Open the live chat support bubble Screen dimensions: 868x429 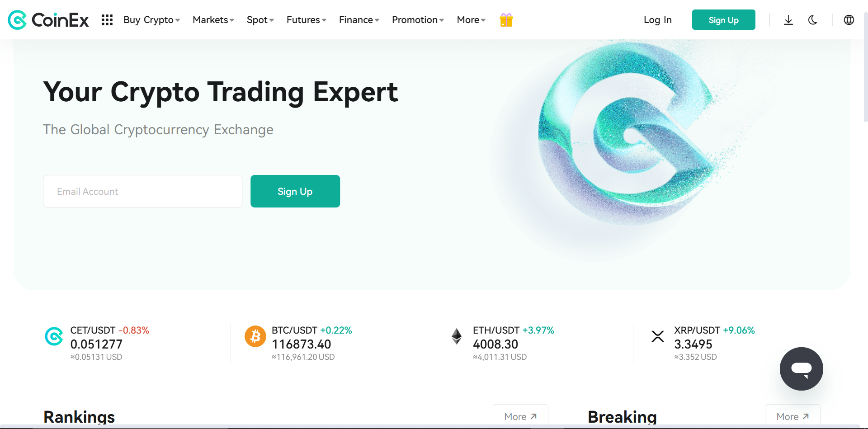pos(801,369)
